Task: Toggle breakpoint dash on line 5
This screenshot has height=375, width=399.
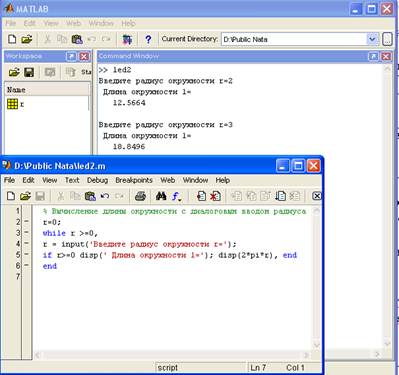Action: point(27,255)
